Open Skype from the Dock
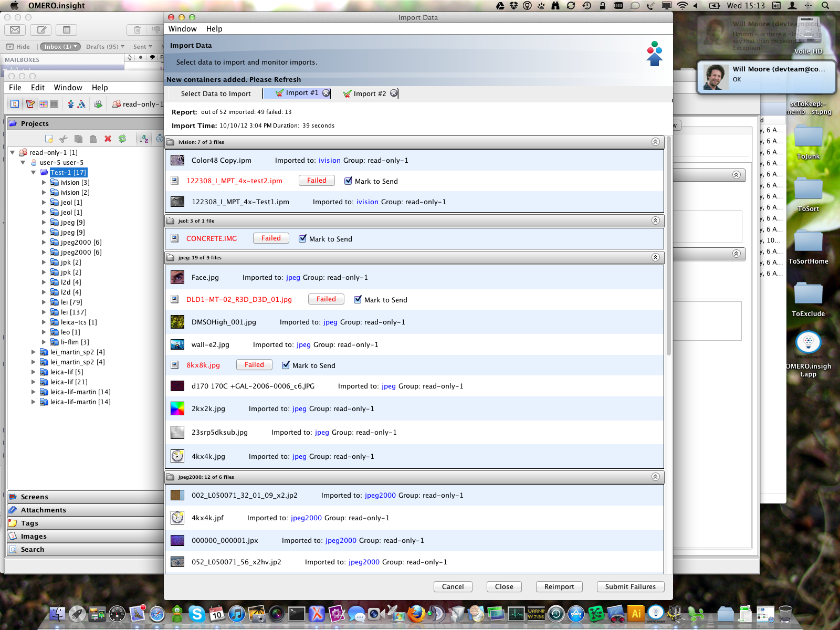This screenshot has height=630, width=840. [196, 613]
